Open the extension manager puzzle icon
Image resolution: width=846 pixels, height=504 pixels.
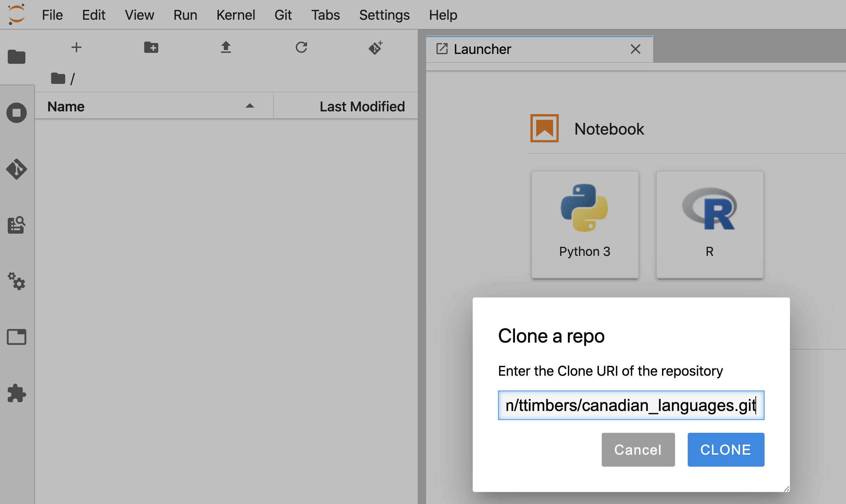click(x=16, y=393)
